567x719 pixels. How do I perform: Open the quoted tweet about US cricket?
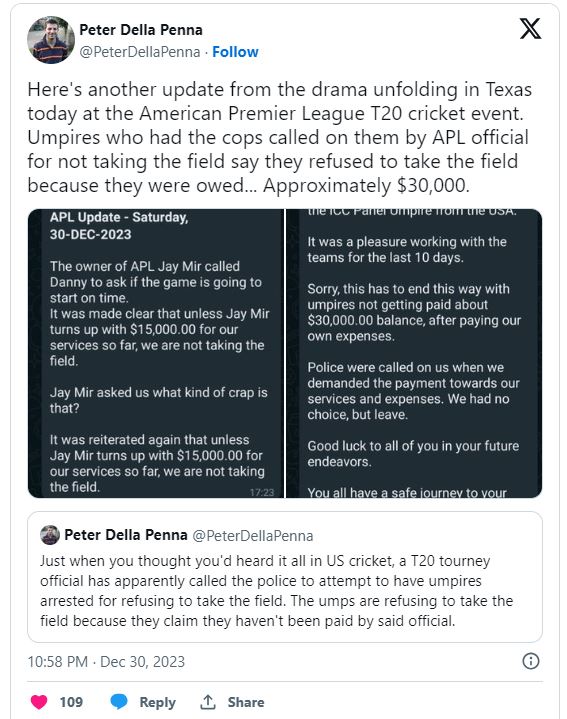285,577
